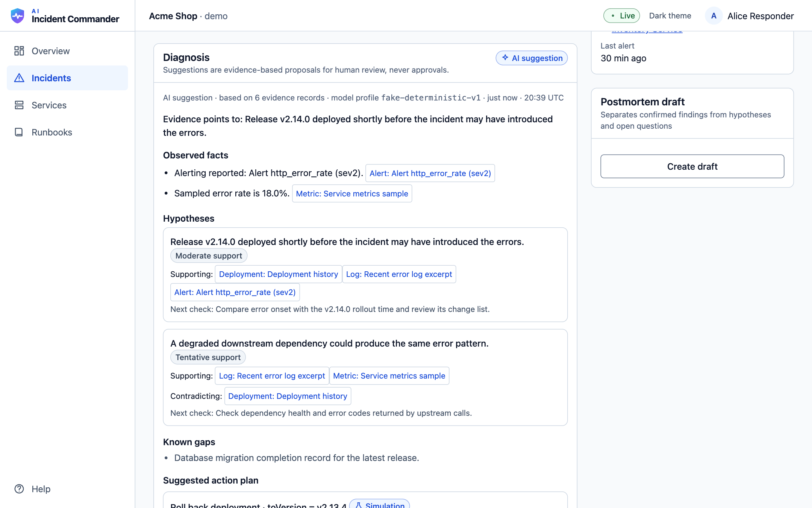Screen dimensions: 812x508
Task: Open Log excerpt chip in degraded dependency hypothesis
Action: [x=272, y=376]
